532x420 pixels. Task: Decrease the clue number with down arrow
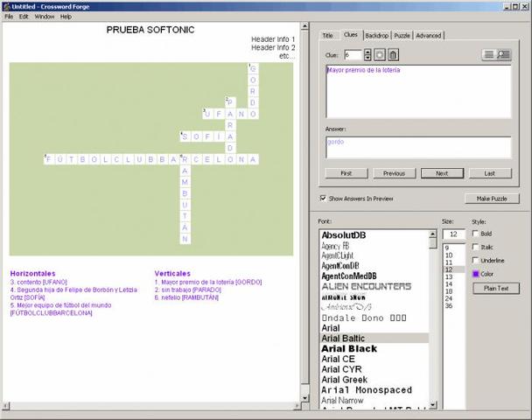pyautogui.click(x=367, y=58)
